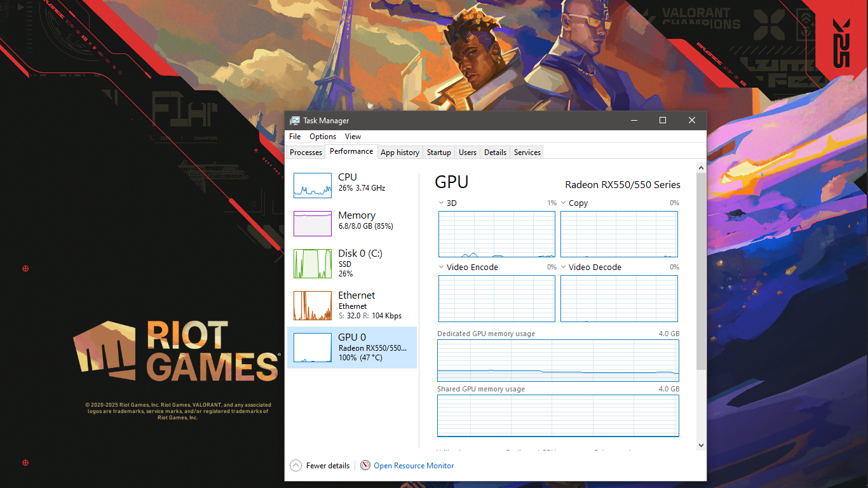
Task: Click the large 'GPU' heading
Action: tap(452, 182)
